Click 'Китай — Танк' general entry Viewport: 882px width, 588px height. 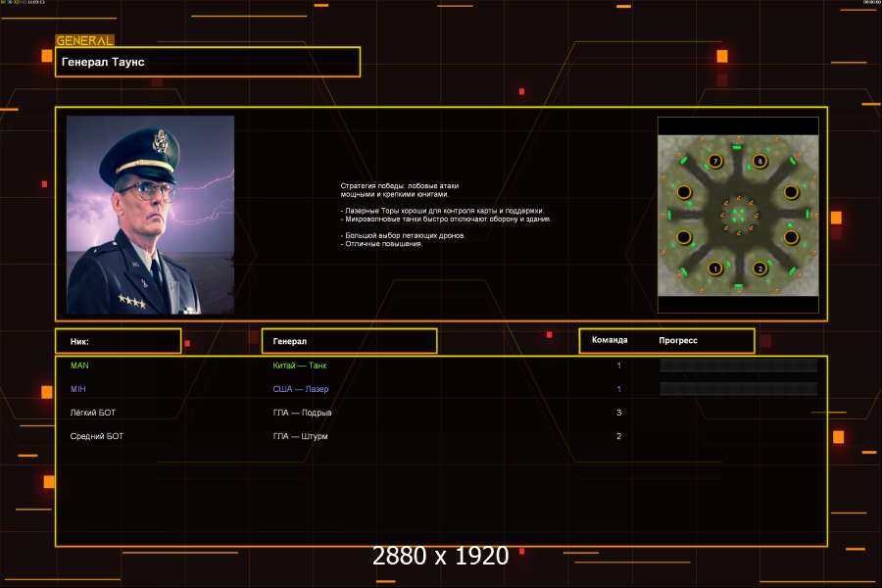coord(299,366)
